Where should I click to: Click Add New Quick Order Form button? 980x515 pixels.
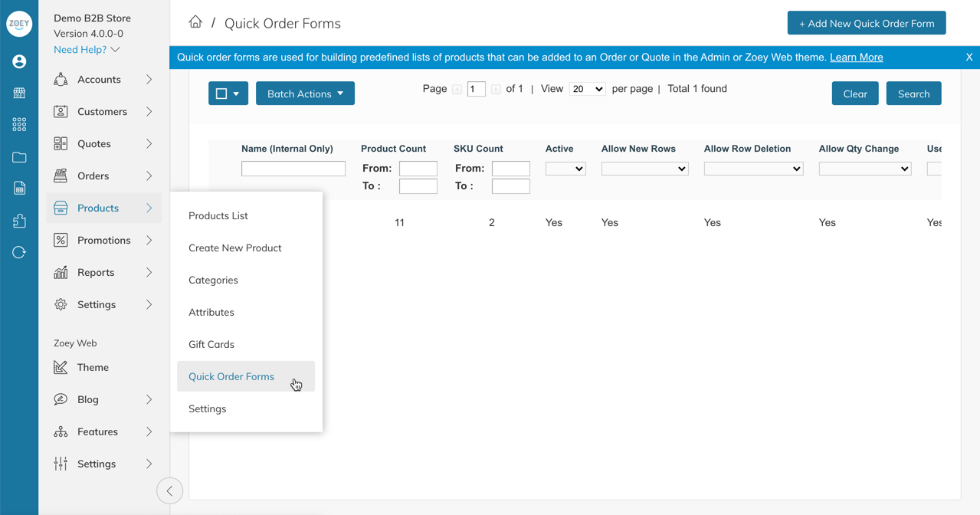[x=867, y=23]
